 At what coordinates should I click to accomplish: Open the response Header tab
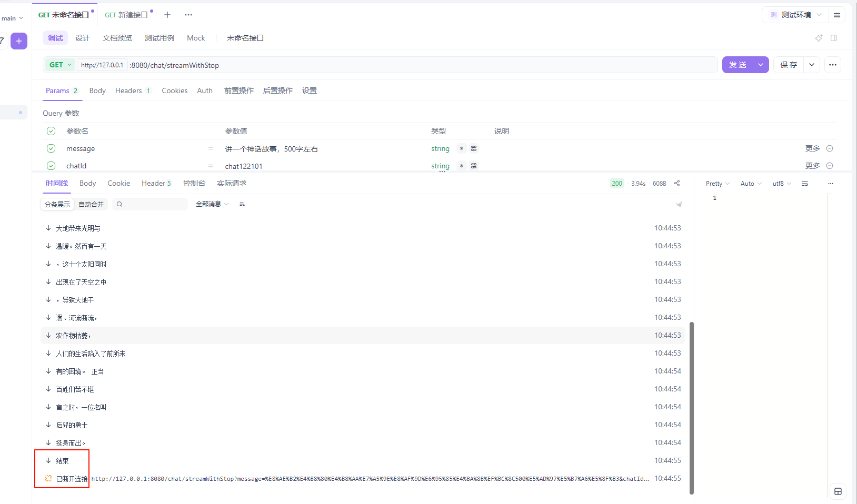(156, 183)
